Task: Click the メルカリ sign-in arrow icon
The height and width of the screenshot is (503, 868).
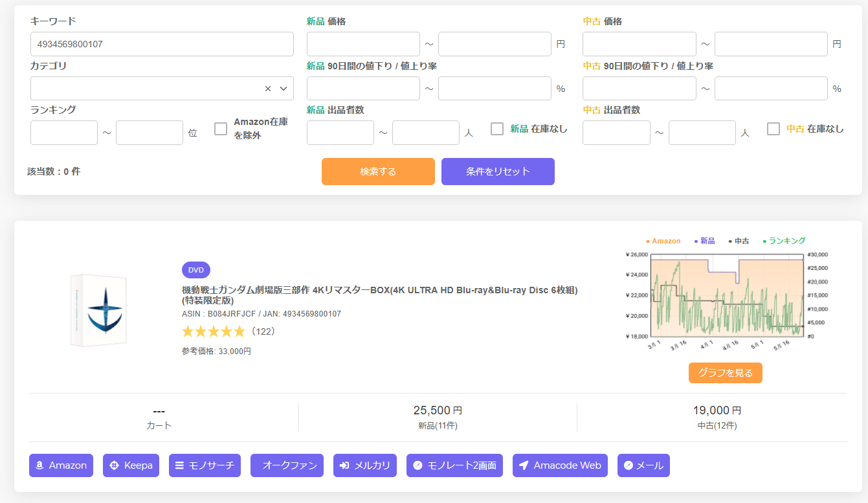Action: click(x=345, y=465)
